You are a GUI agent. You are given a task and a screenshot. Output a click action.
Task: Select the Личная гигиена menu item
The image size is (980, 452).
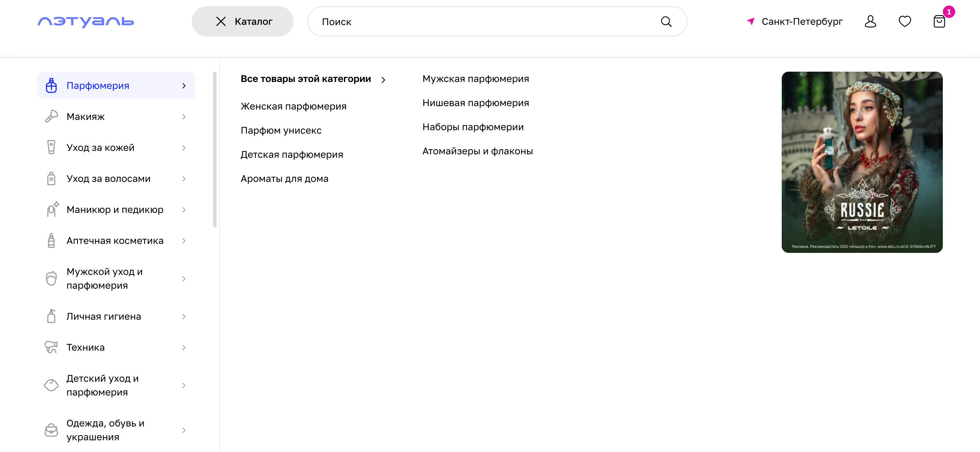click(x=104, y=316)
